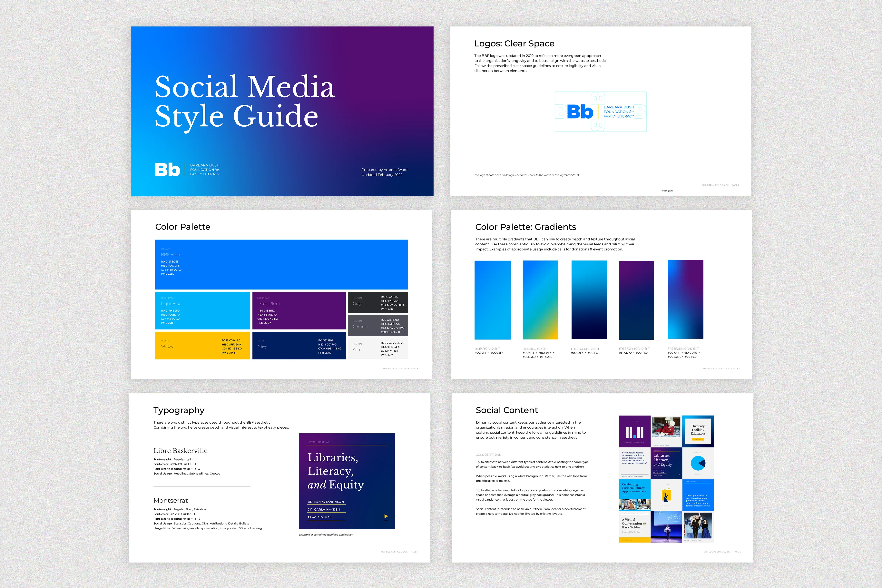Click the yellow Register Today bar on the Kara Goldin tile
The width and height of the screenshot is (882, 588).
coord(634,540)
